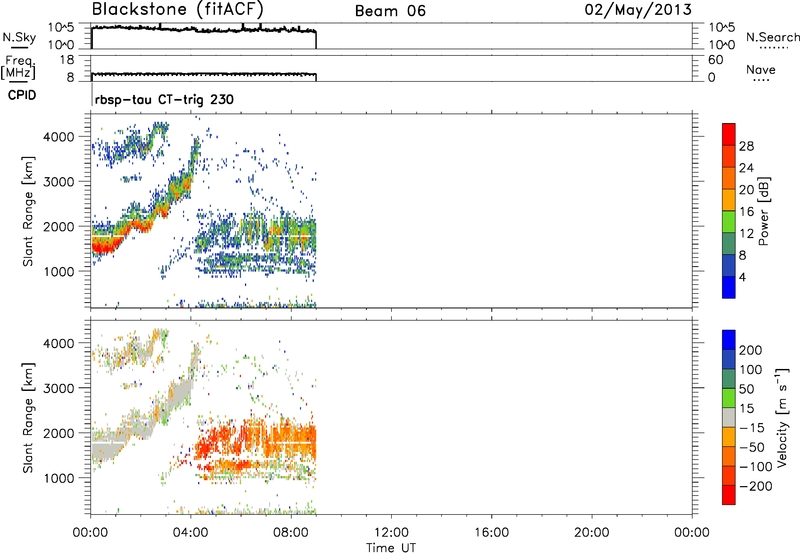Click the red swatch below -200 on Velocity bar
Image resolution: width=800 pixels, height=554 pixels.
tap(729, 495)
